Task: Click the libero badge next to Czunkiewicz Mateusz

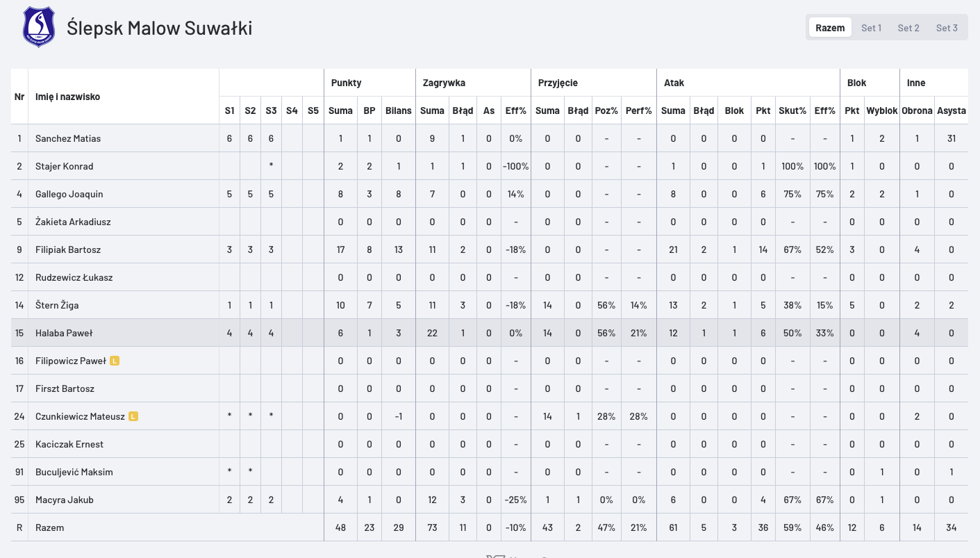Action: [133, 416]
